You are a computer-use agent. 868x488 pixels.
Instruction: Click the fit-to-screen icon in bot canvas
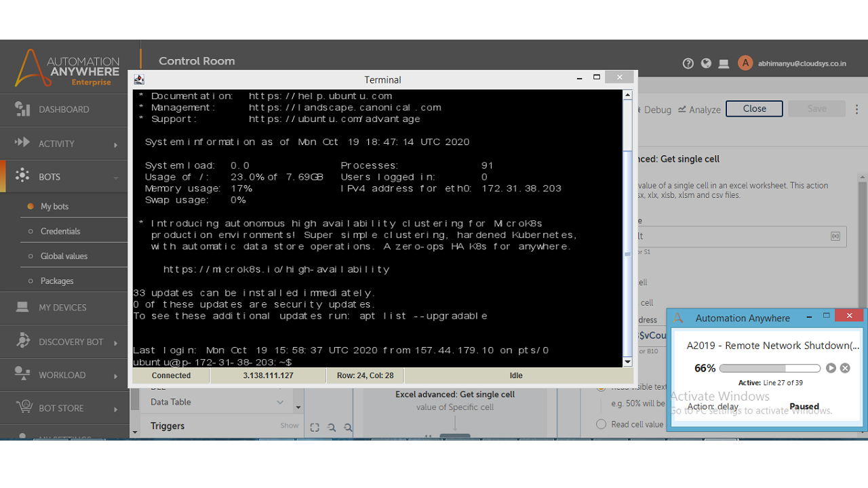315,427
